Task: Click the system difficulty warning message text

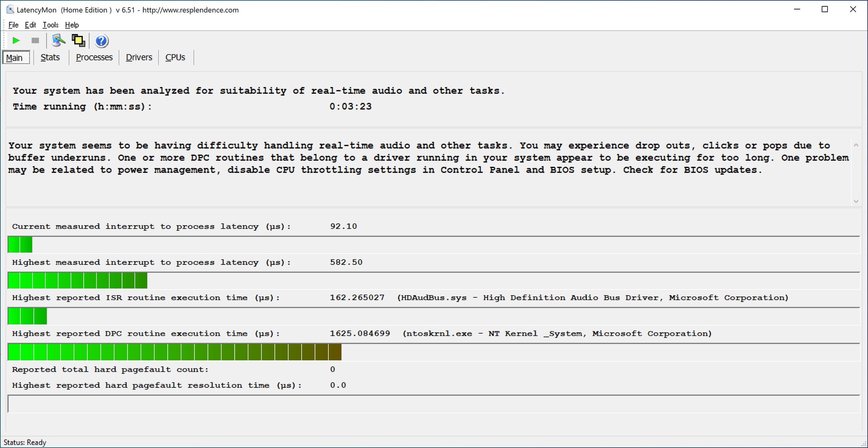Action: pos(428,158)
